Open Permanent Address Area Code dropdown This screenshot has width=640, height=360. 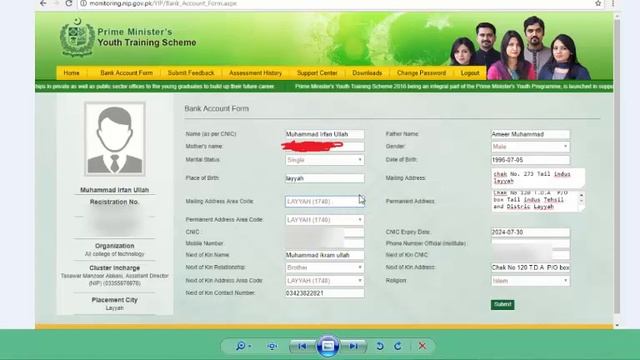pos(324,220)
